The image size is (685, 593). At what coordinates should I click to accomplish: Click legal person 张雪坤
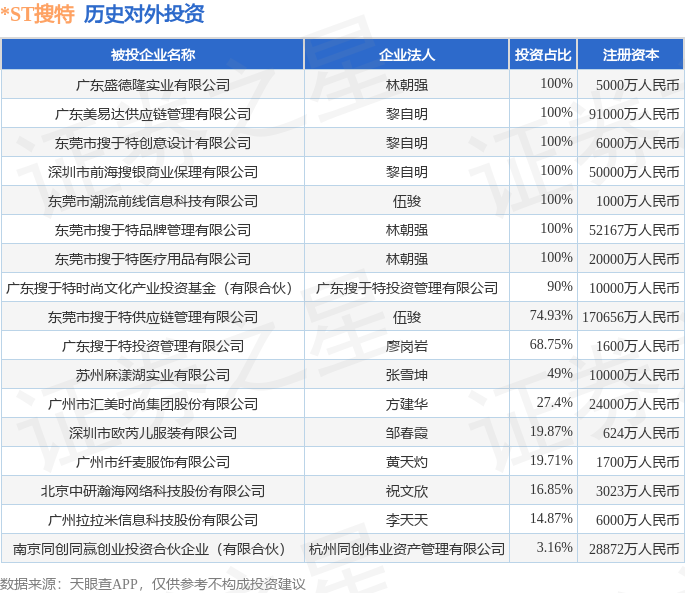[x=407, y=375]
